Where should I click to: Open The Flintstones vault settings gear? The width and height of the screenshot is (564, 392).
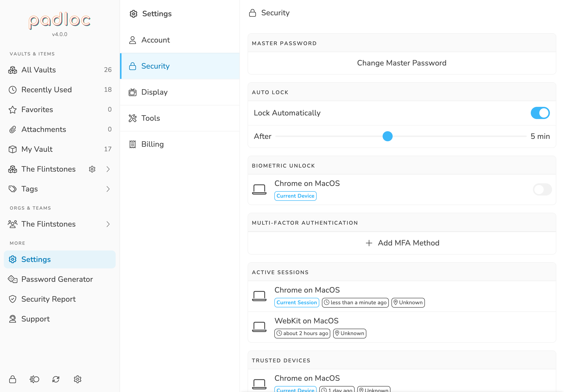pos(92,169)
